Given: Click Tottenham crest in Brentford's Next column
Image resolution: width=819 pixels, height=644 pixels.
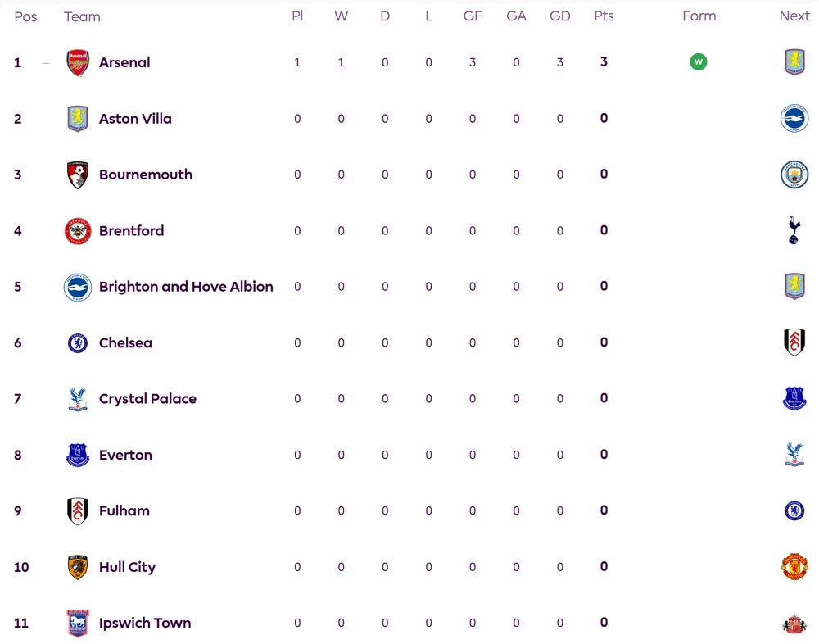Looking at the screenshot, I should coord(794,230).
